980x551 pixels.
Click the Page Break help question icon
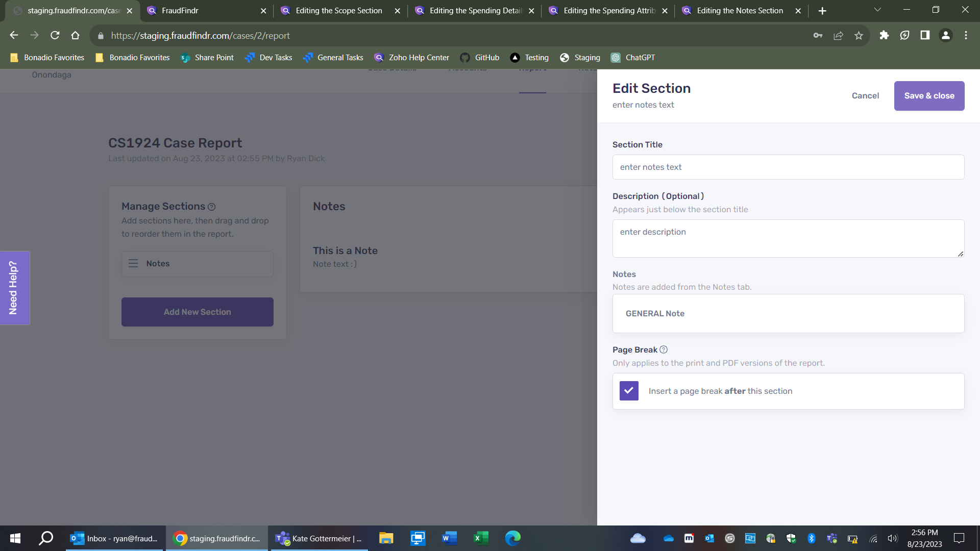tap(664, 350)
